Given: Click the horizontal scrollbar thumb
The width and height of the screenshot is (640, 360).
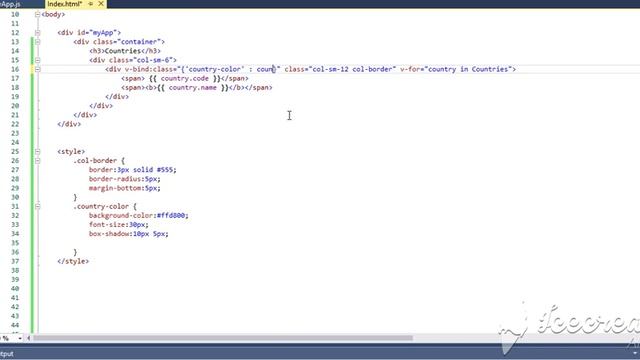Looking at the screenshot, I should click(x=223, y=338).
